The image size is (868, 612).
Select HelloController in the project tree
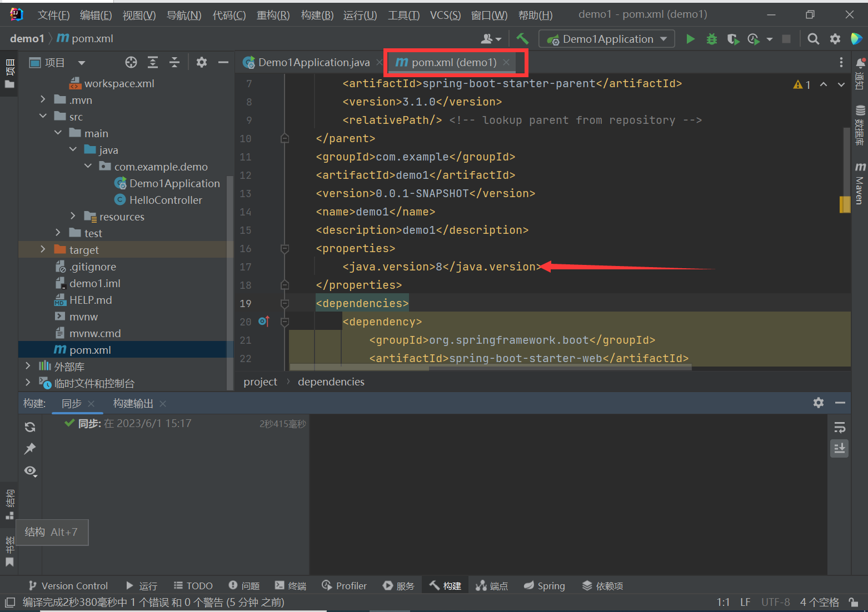point(166,200)
